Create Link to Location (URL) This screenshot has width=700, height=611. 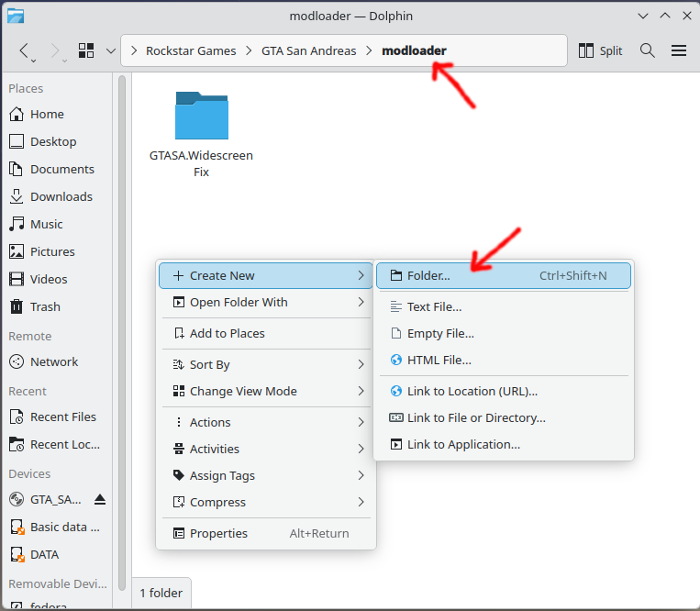pos(504,392)
